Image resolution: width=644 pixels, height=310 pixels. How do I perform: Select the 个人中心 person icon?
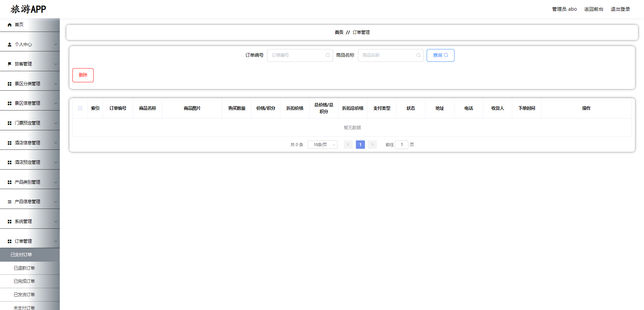(x=9, y=44)
